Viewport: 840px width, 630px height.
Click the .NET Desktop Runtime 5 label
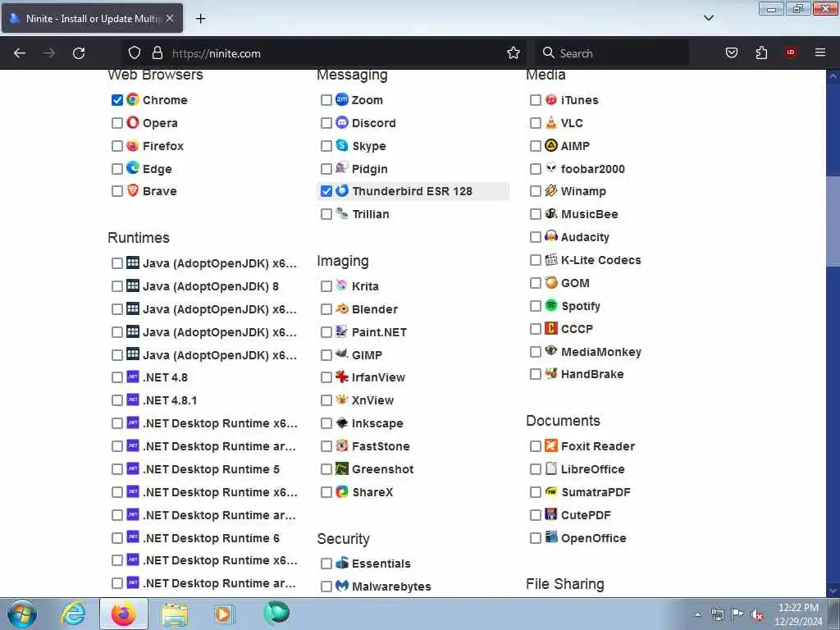[211, 469]
